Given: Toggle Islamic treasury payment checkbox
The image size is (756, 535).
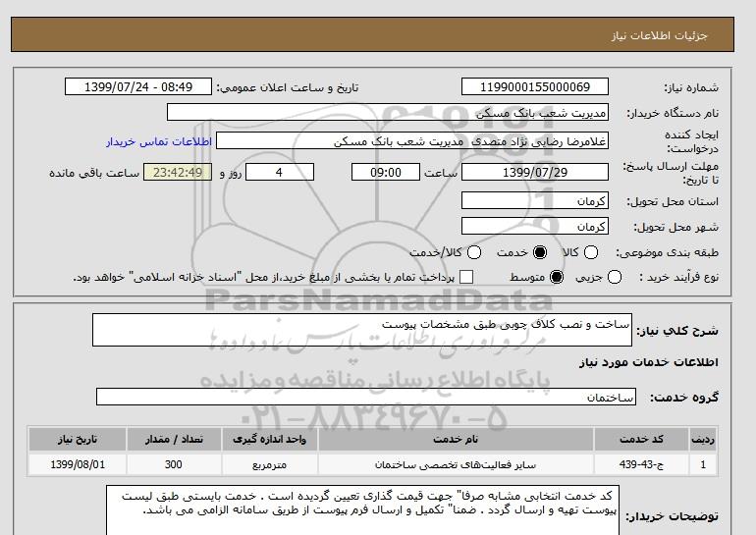Looking at the screenshot, I should (x=466, y=277).
